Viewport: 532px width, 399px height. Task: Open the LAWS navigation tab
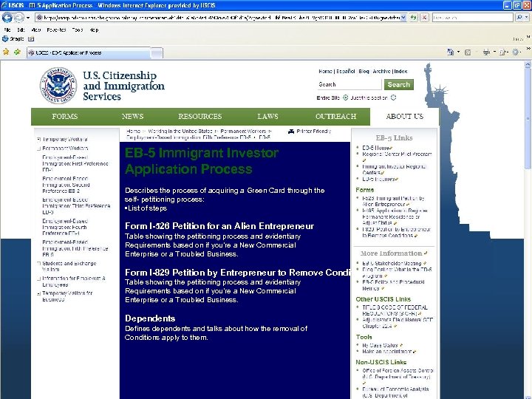[x=267, y=117]
